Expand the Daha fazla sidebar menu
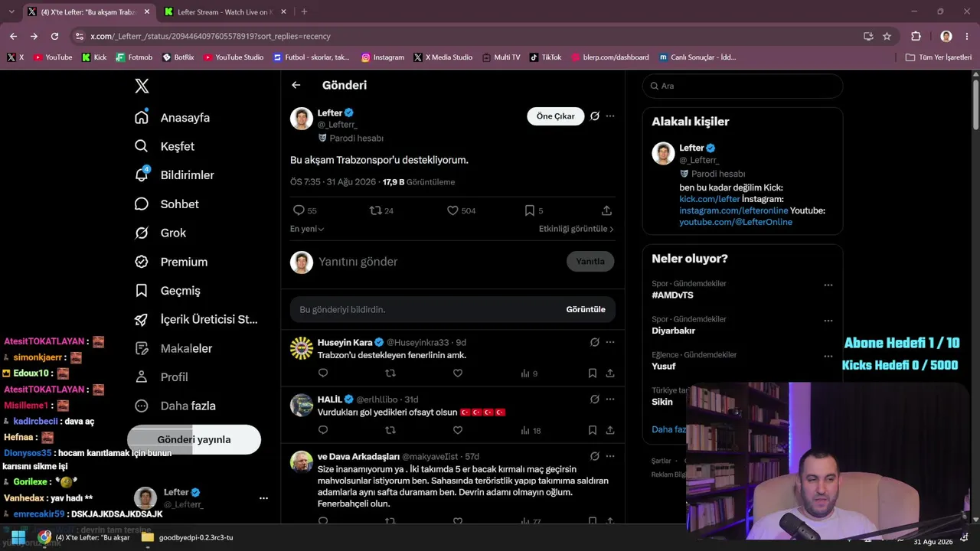The height and width of the screenshot is (551, 980). click(175, 406)
